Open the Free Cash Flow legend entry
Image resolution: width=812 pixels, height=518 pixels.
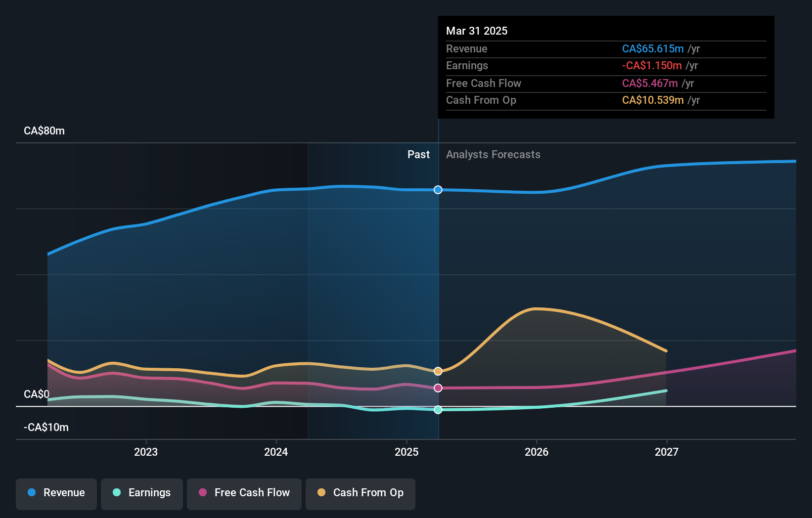(244, 493)
